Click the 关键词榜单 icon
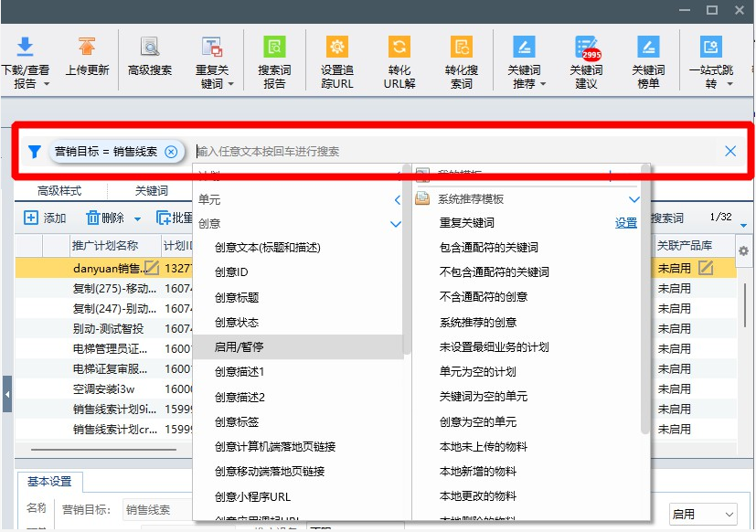This screenshot has height=532, width=756. (648, 47)
